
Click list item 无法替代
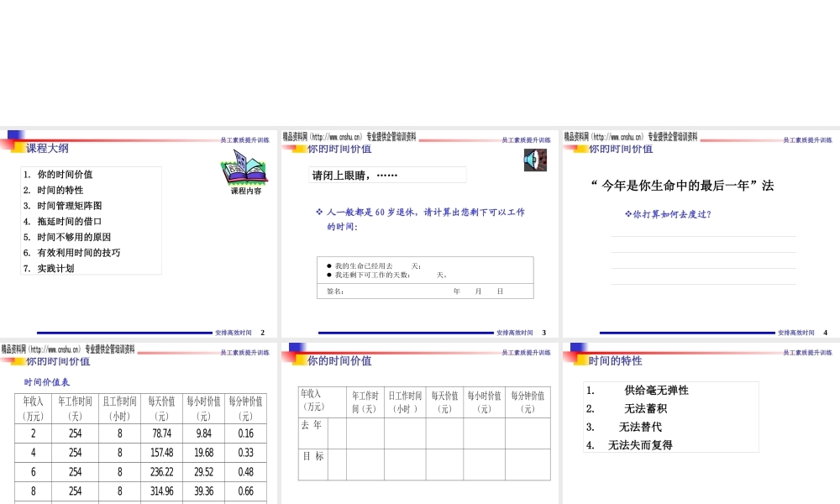tap(640, 427)
